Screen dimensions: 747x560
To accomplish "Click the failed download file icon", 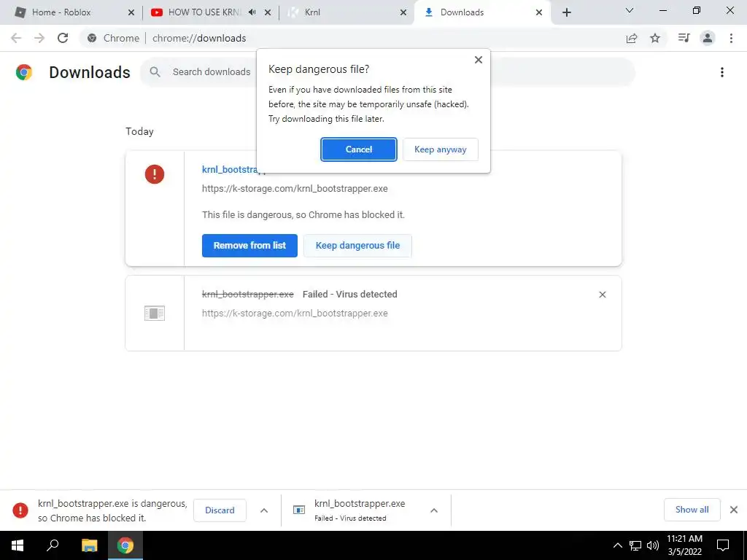I will pos(155,314).
